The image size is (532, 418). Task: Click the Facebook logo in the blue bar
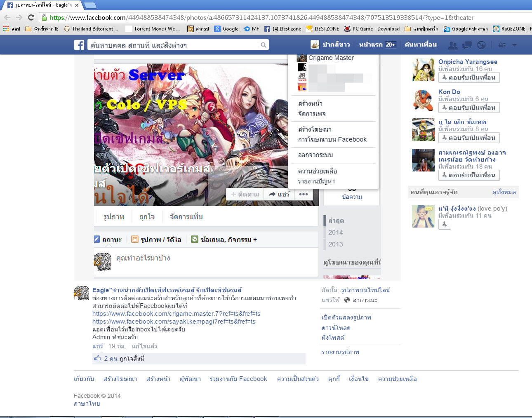coord(79,45)
